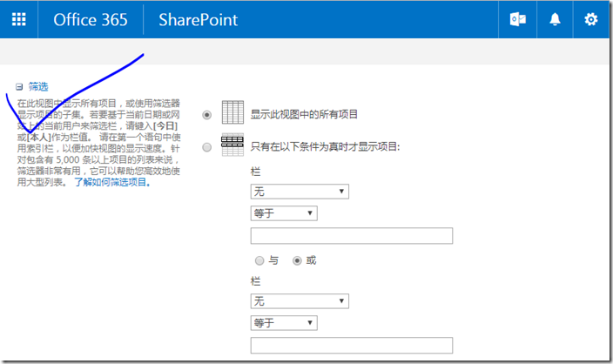Click the 显示此视图中的所有项目 label text
The image size is (613, 364).
click(304, 115)
